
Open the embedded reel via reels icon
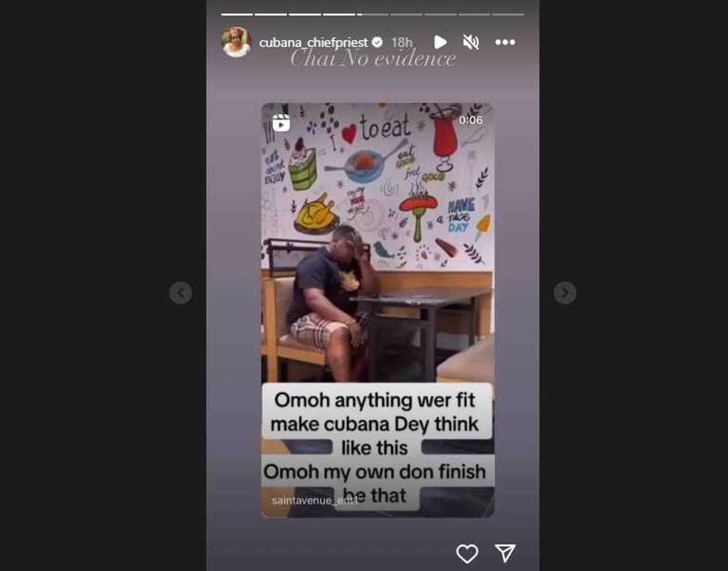tap(281, 123)
